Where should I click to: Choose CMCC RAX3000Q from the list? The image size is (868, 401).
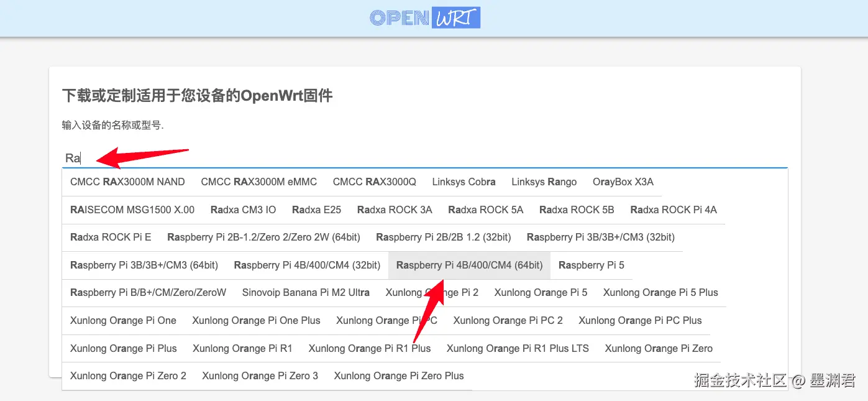[x=375, y=182]
